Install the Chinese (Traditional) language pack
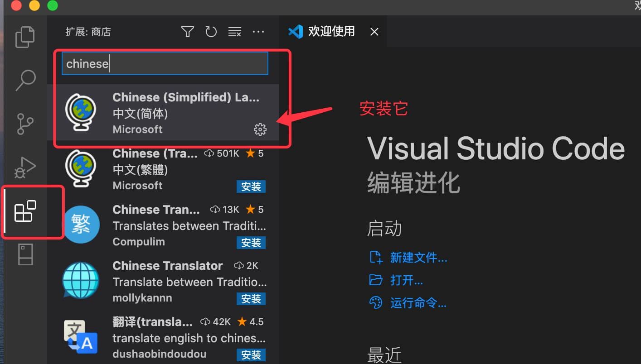641x364 pixels. pos(251,186)
